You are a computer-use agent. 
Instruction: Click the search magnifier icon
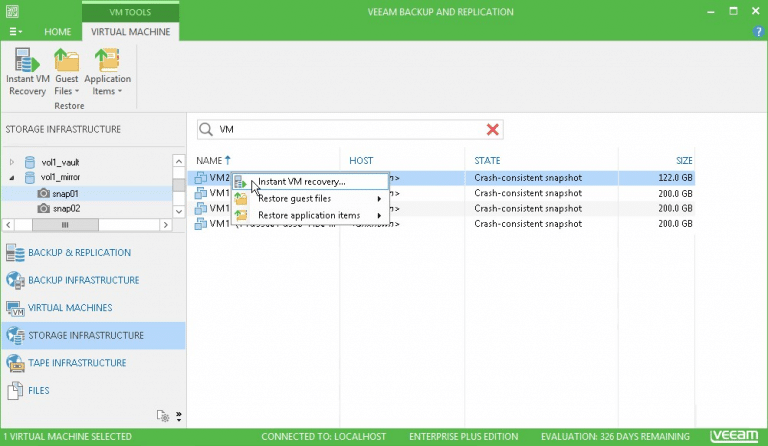[x=206, y=129]
